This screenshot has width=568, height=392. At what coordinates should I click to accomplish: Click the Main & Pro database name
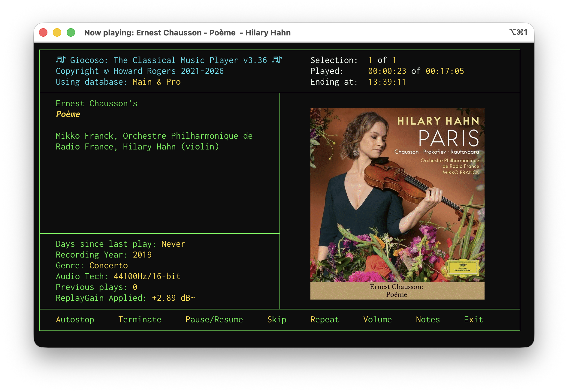click(x=156, y=82)
